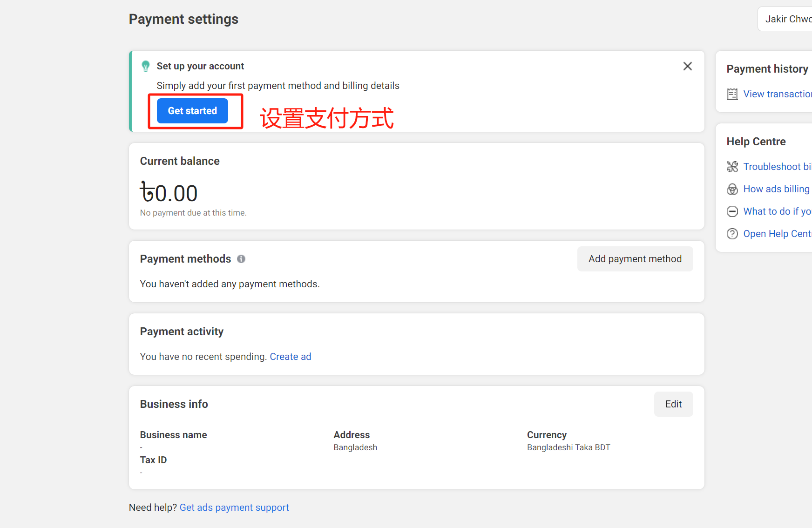Click the question mark Help Centre icon
Image resolution: width=812 pixels, height=528 pixels.
(732, 234)
